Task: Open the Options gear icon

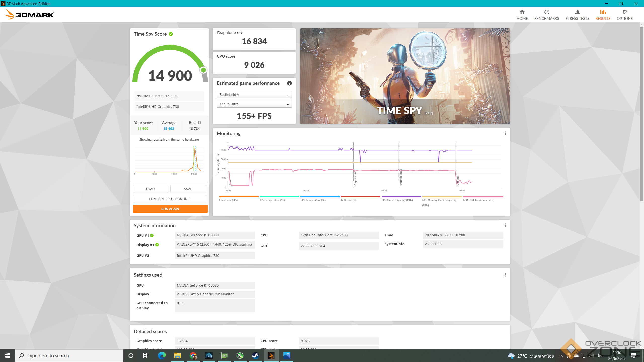Action: (625, 12)
